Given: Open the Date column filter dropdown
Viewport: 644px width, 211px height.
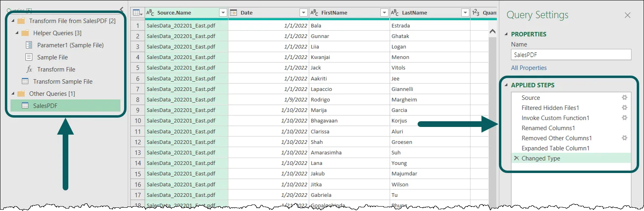Looking at the screenshot, I should point(304,13).
